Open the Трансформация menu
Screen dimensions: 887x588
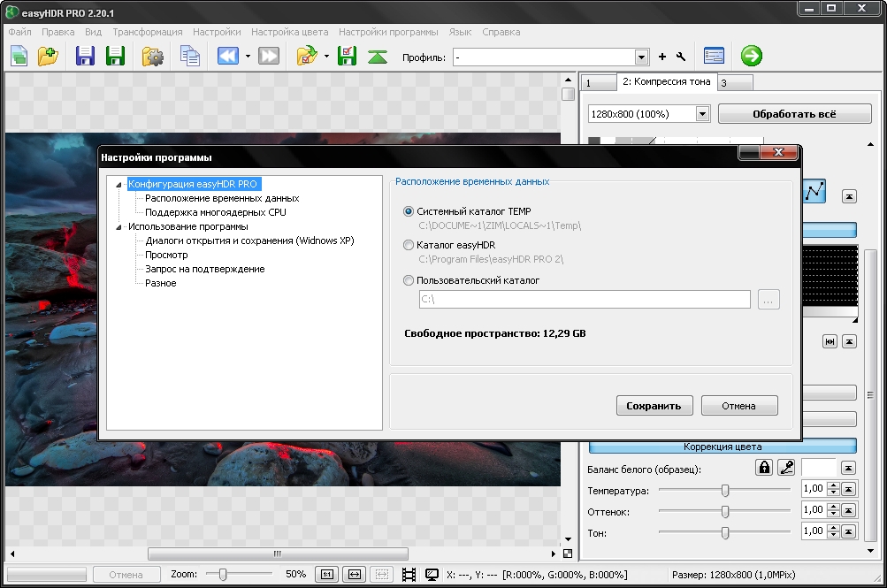point(147,32)
